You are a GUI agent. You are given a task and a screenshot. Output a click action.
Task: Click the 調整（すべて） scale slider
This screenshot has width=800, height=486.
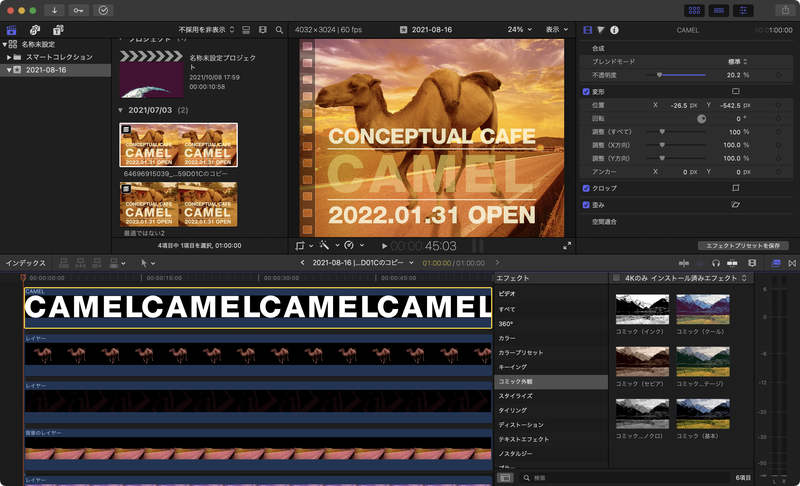point(676,132)
